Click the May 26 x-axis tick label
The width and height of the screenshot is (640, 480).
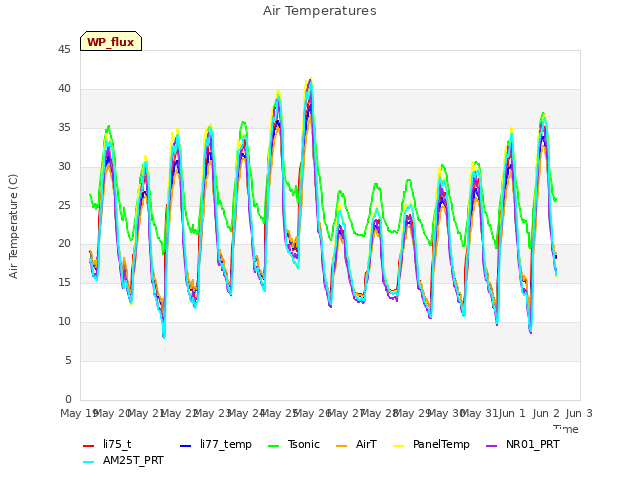point(312,413)
